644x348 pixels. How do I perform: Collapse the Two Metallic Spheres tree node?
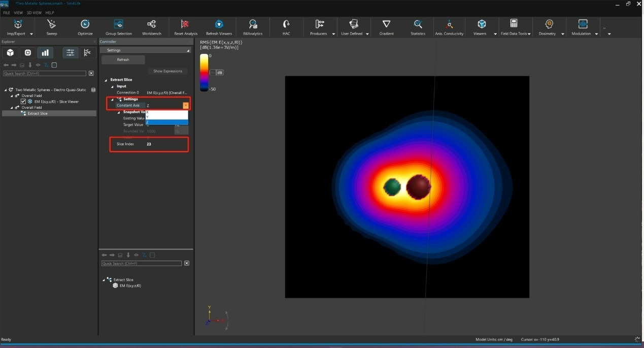[x=6, y=90]
